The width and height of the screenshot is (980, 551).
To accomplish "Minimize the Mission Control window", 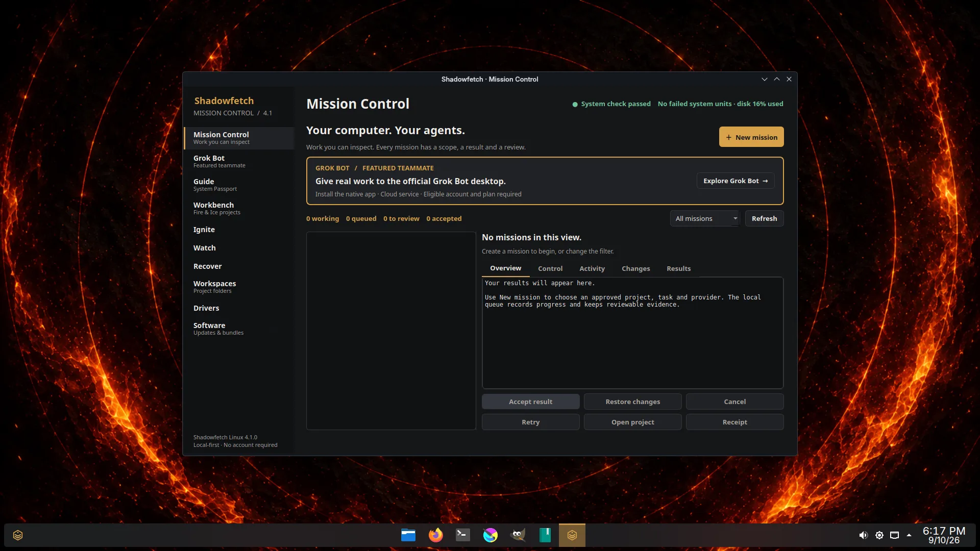I will pyautogui.click(x=765, y=79).
